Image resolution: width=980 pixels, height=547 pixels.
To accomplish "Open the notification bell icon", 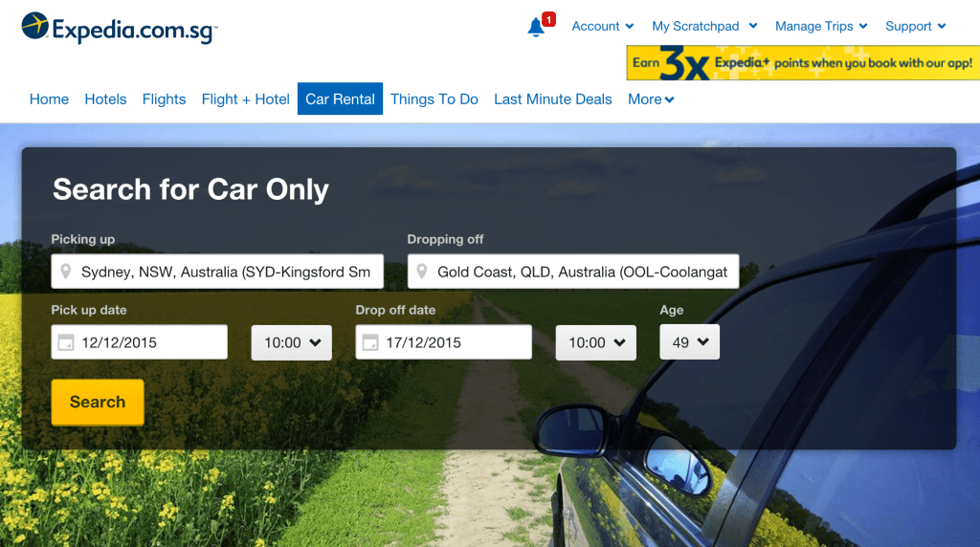I will coord(536,27).
